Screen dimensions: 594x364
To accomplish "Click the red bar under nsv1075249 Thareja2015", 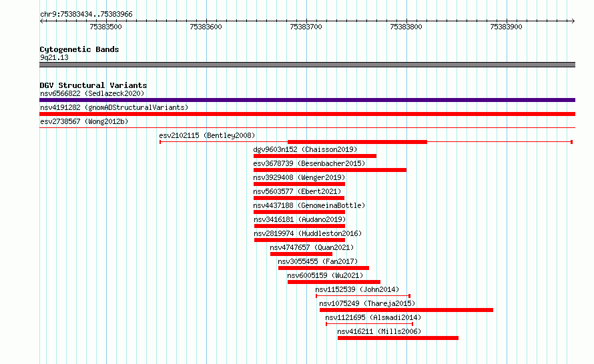I will [406, 310].
